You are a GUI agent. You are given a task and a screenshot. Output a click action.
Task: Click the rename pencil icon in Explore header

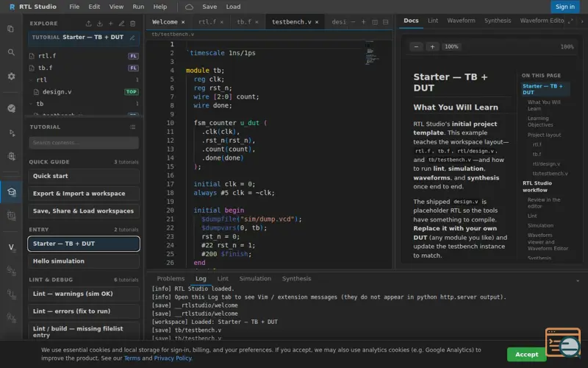(121, 24)
